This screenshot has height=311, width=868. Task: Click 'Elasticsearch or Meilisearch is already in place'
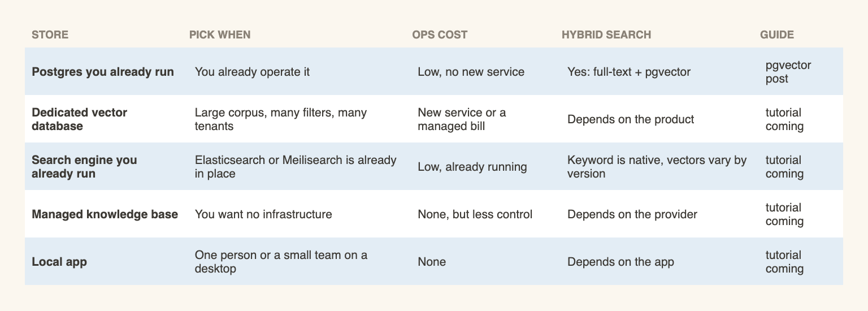tap(296, 167)
